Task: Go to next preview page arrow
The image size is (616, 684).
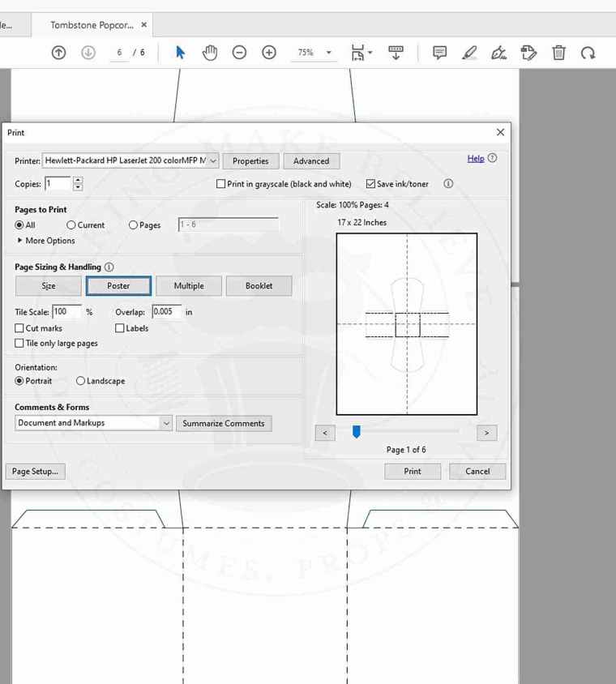Action: pyautogui.click(x=487, y=433)
